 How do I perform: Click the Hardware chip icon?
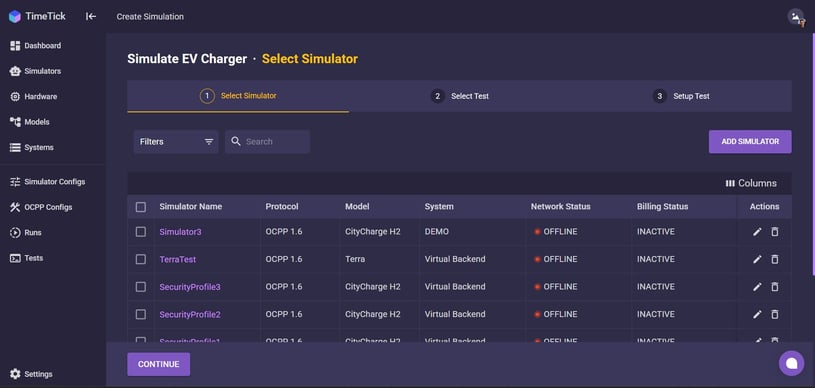[x=15, y=97]
